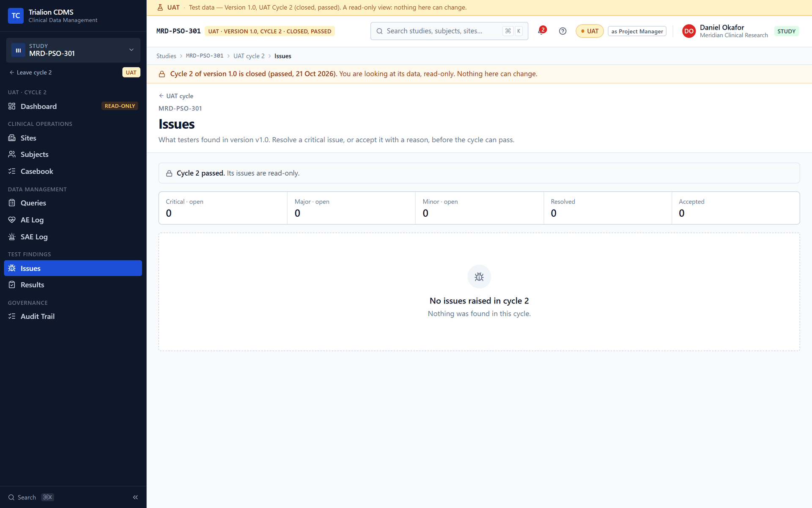Expand the MRD-PSO-301 study dropdown chevron
The width and height of the screenshot is (812, 508).
[x=132, y=50]
